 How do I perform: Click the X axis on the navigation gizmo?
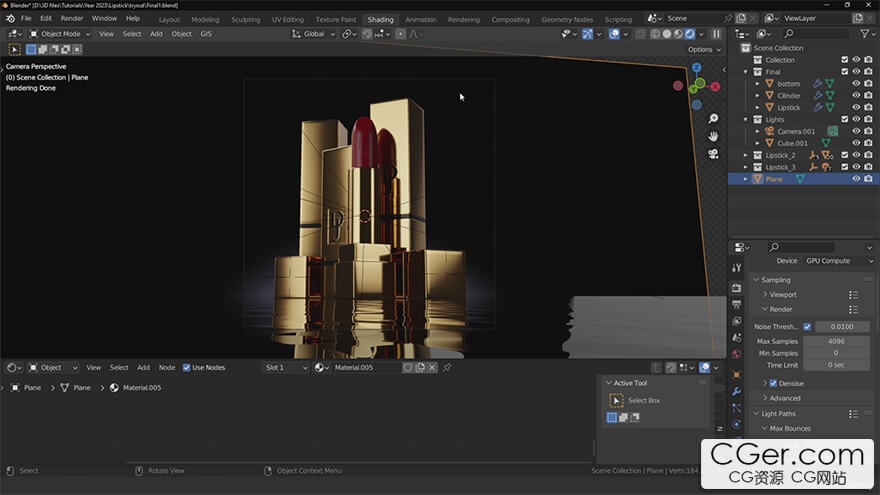click(715, 87)
